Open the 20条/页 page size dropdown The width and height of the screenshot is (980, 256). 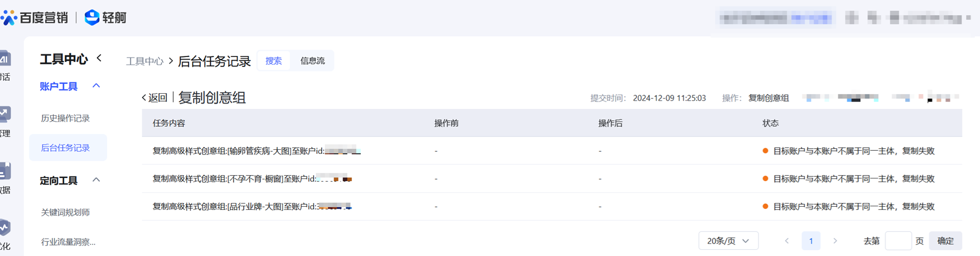[x=728, y=241]
